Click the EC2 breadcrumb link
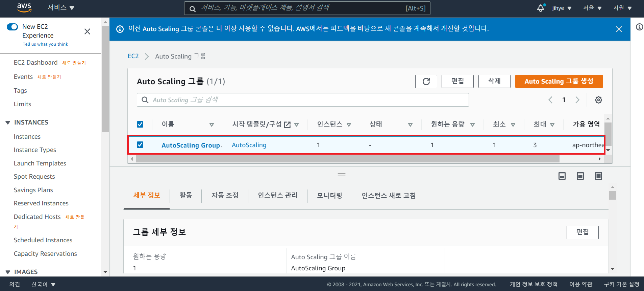644x291 pixels. 133,56
